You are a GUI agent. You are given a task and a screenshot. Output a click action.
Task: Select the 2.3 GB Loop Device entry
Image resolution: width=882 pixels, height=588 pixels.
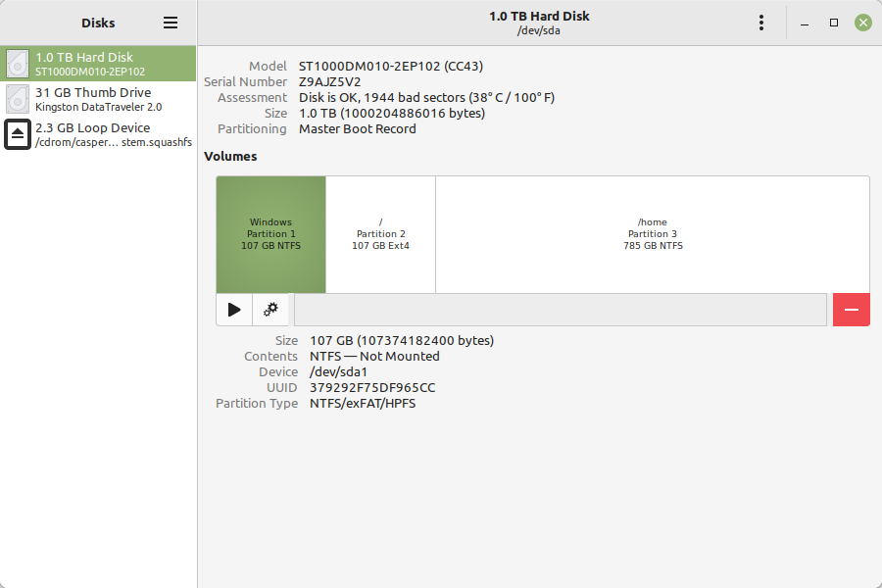pyautogui.click(x=98, y=134)
